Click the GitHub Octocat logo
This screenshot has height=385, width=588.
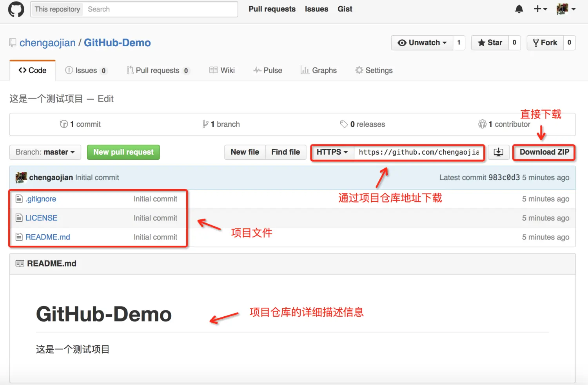pos(16,9)
